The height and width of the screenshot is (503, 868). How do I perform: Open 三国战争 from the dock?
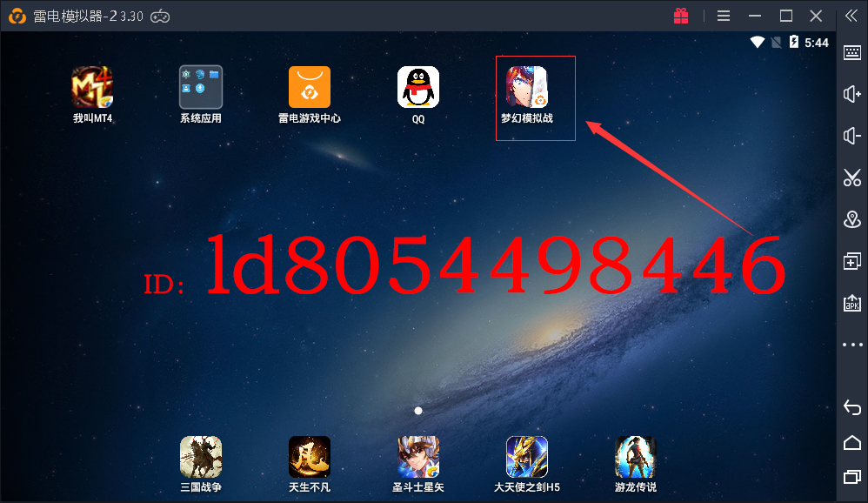[201, 457]
